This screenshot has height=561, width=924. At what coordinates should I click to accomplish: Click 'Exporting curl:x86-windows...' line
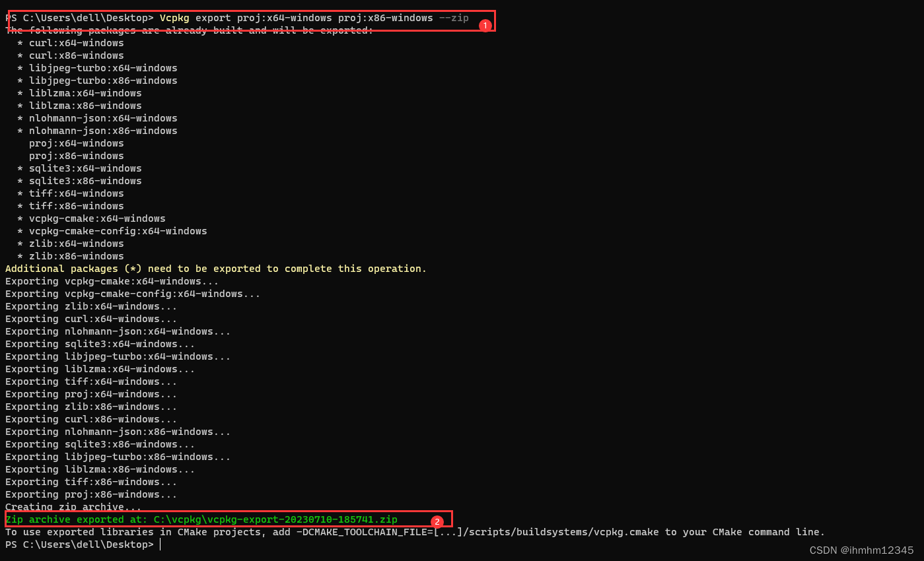click(x=91, y=419)
